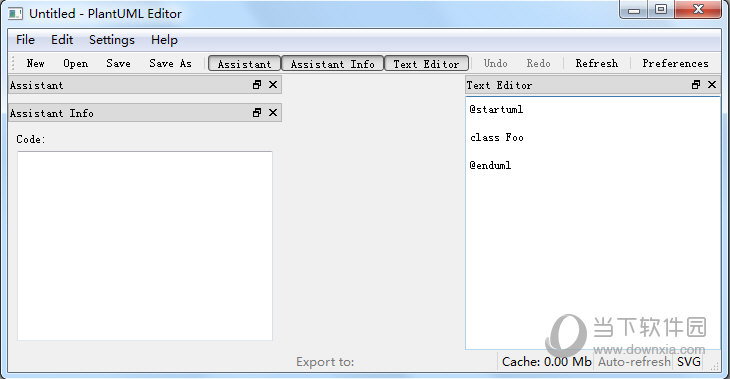Create a new document with New
The height and width of the screenshot is (379, 730).
tap(35, 63)
